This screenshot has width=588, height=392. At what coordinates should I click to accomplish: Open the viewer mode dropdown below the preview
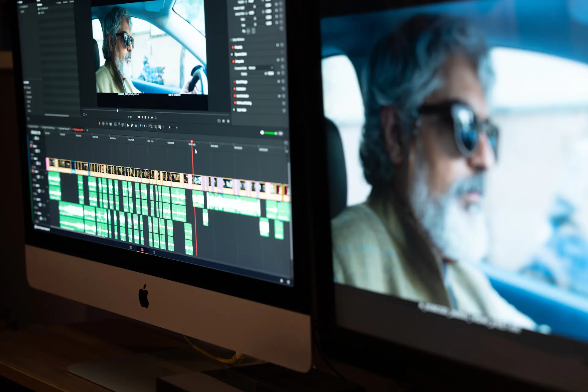tap(85, 115)
